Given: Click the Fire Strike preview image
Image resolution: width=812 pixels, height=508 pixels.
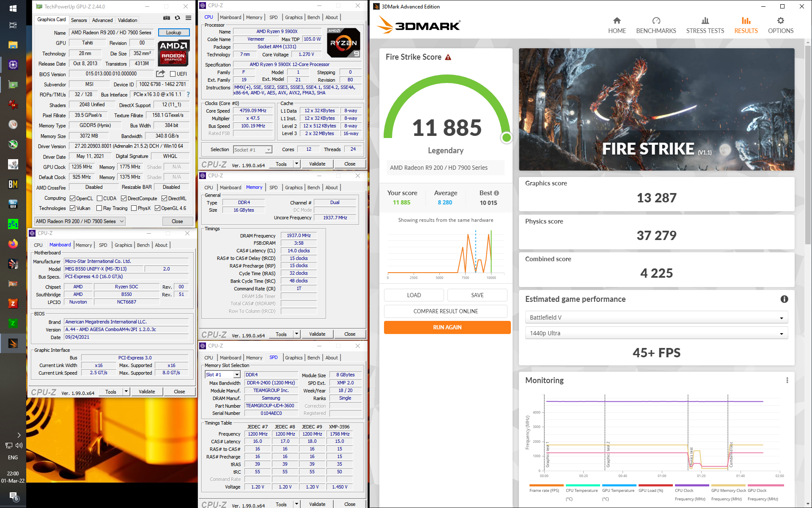Looking at the screenshot, I should (x=656, y=109).
